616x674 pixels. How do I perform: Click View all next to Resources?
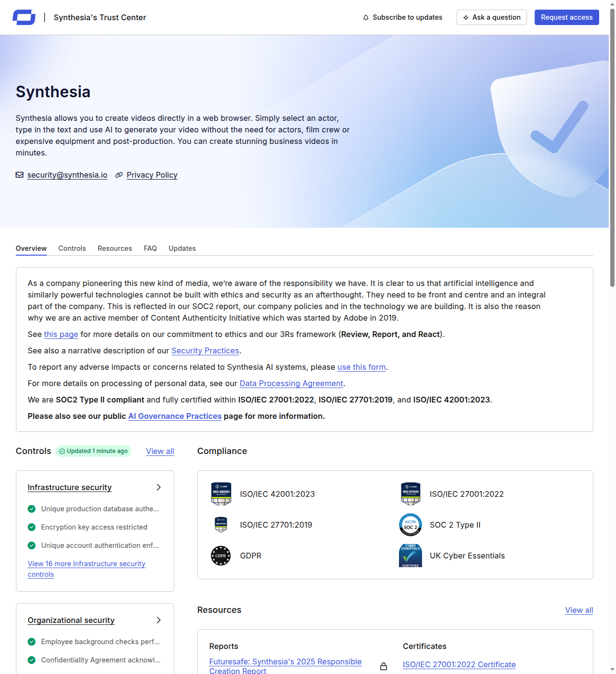pos(579,610)
